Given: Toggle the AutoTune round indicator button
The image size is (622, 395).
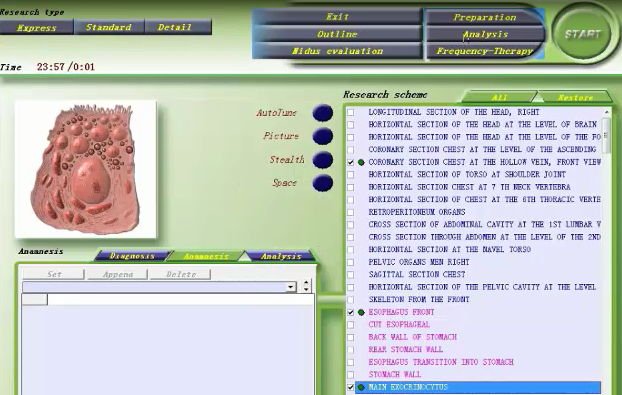Looking at the screenshot, I should (x=323, y=113).
